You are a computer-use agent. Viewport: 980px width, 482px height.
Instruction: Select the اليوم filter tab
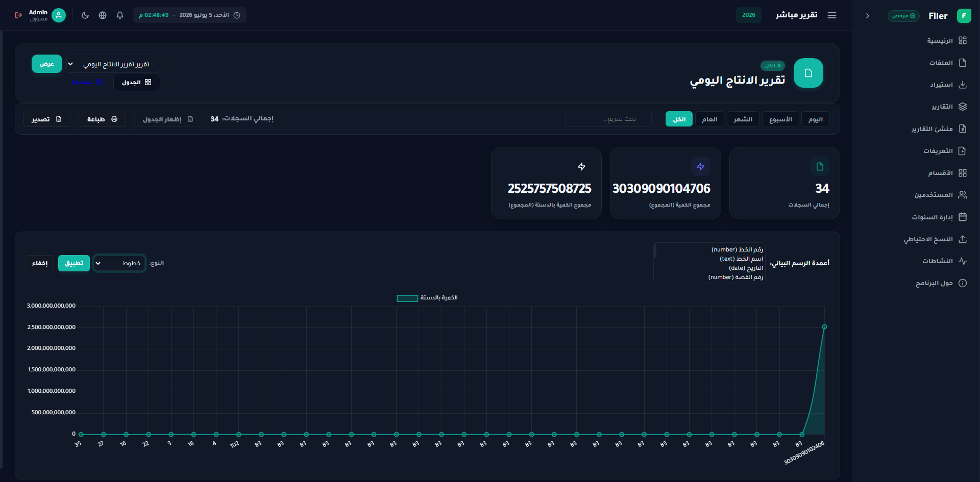click(816, 119)
